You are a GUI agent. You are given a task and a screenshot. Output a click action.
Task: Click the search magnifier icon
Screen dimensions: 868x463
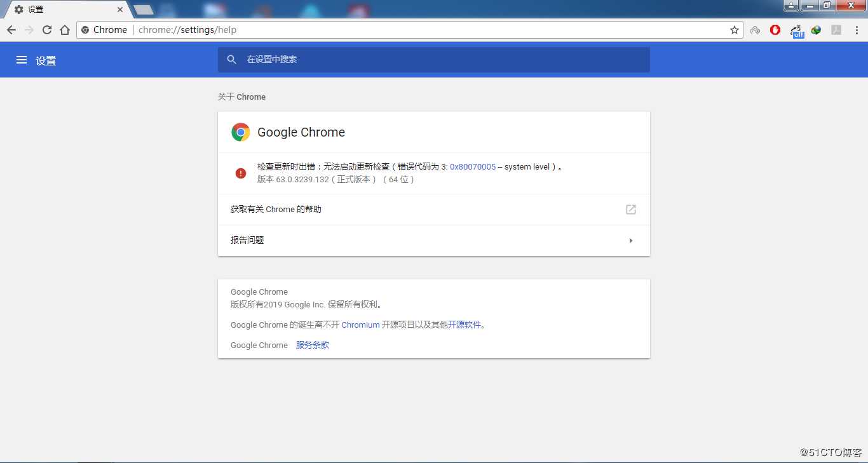click(232, 60)
